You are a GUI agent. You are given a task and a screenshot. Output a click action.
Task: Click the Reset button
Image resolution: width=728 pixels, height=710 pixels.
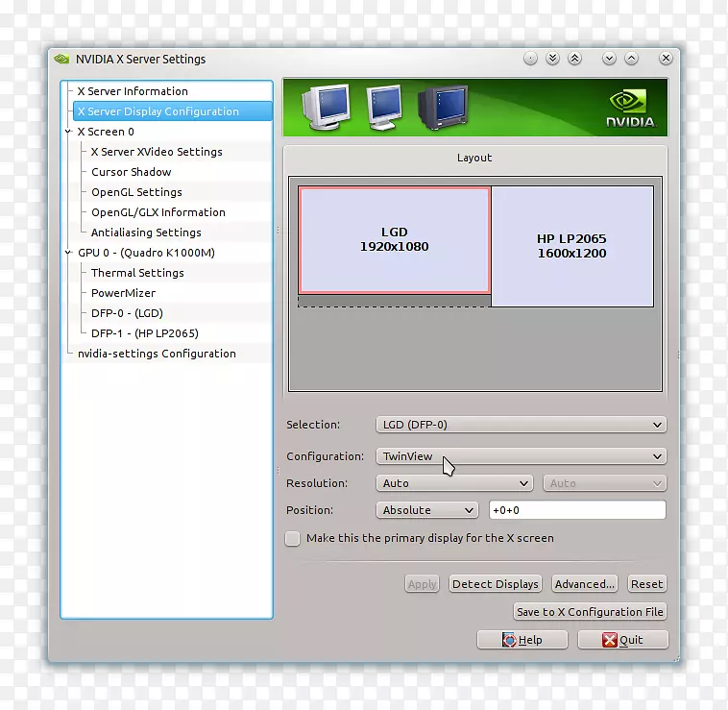click(646, 584)
